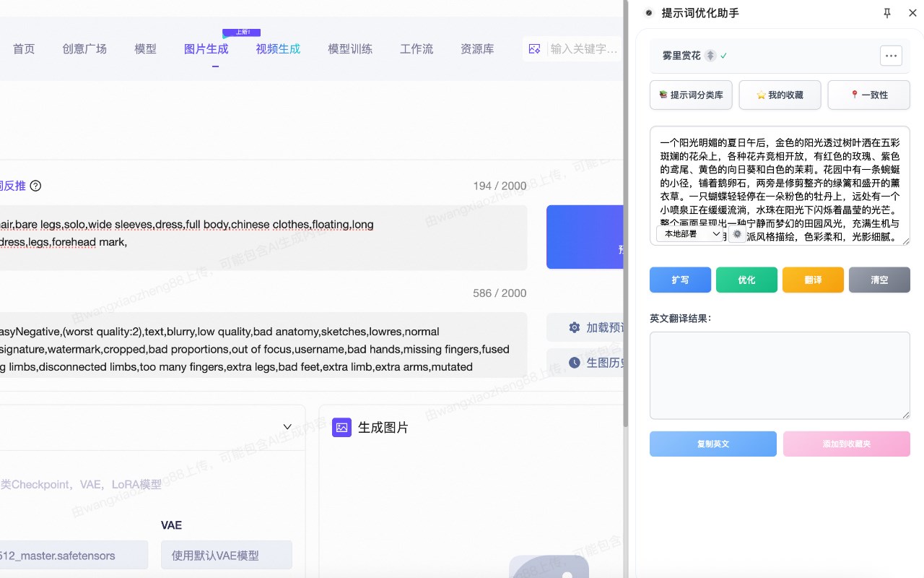Open the 提示词分类库 library
This screenshot has height=578, width=924.
691,95
